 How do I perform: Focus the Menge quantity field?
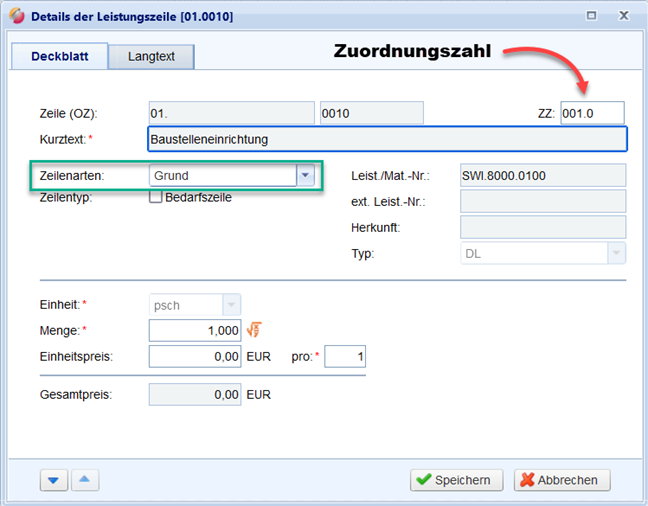195,330
